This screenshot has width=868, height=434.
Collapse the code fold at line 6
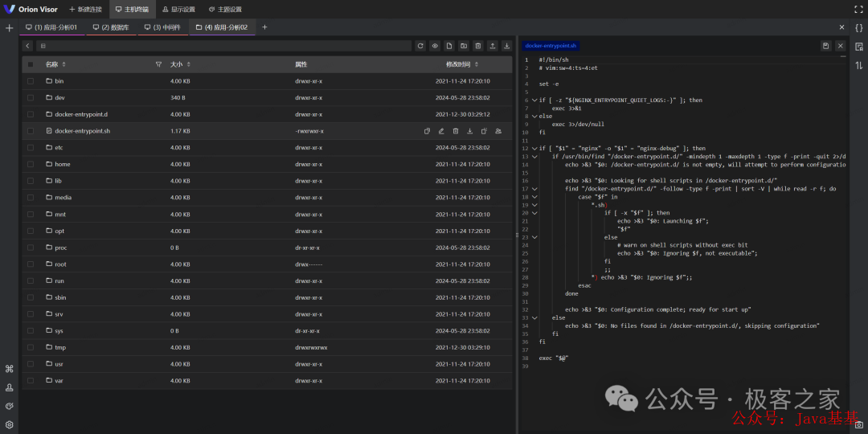click(x=534, y=100)
